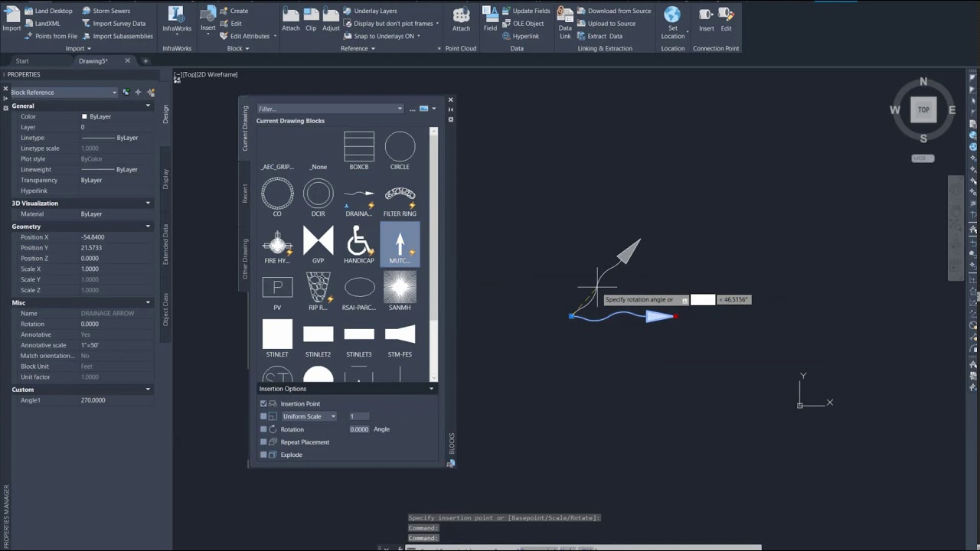
Task: Open Underlay Layers
Action: (370, 11)
